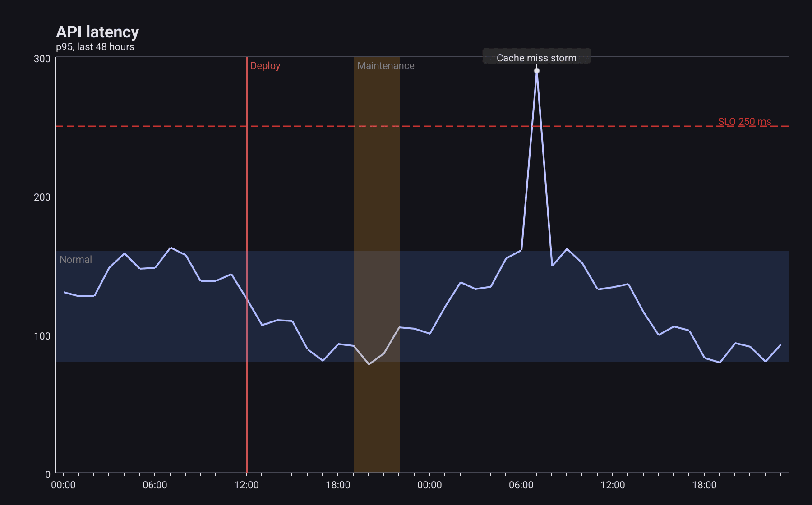Click the second '06:00' x-axis label
The width and height of the screenshot is (812, 505).
pyautogui.click(x=521, y=485)
